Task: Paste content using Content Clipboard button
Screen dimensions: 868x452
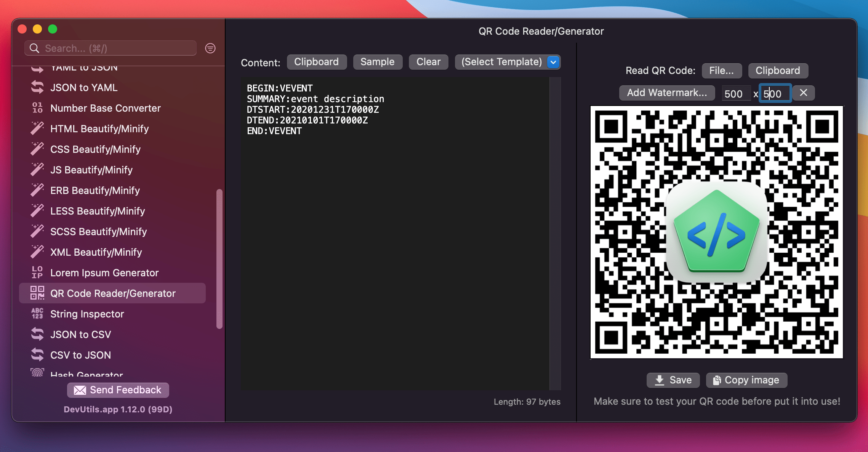Action: pos(316,62)
